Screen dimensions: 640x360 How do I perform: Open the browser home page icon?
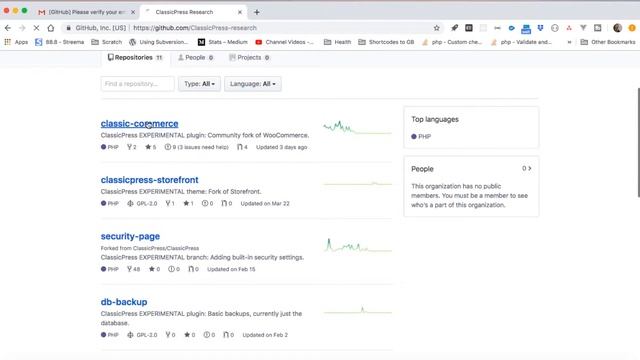(51, 28)
